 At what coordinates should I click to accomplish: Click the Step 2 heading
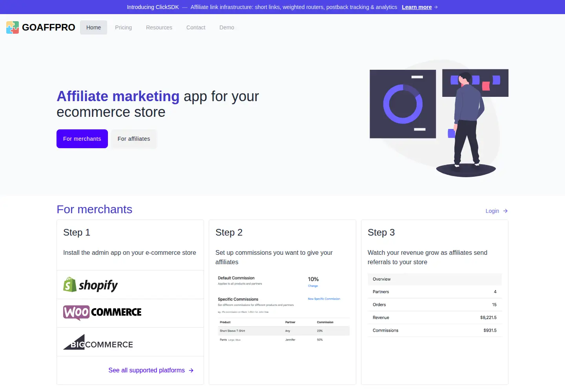229,232
